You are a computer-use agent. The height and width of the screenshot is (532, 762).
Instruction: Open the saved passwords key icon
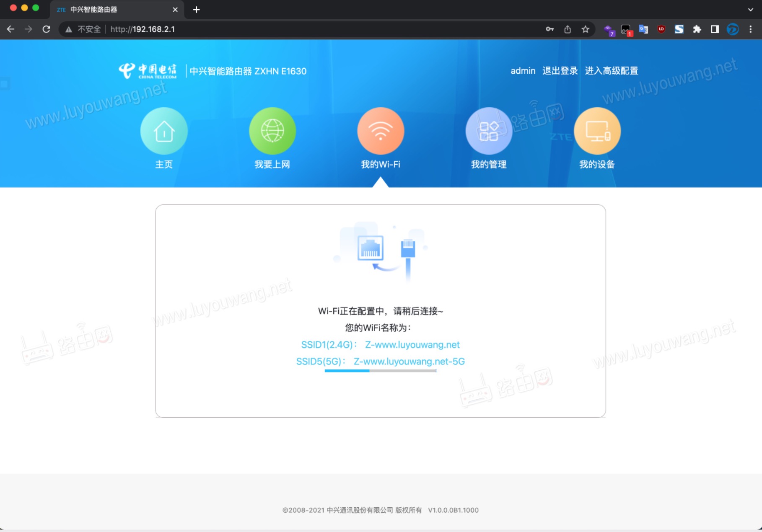coord(549,29)
